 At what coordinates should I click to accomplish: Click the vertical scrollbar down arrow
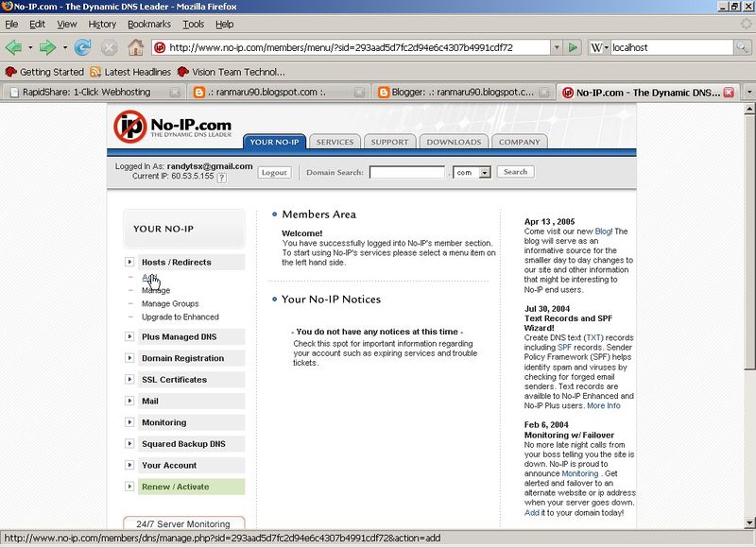[x=749, y=522]
